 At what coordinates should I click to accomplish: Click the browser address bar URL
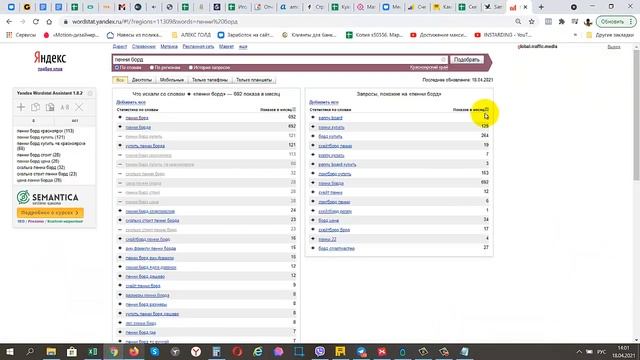(x=155, y=22)
